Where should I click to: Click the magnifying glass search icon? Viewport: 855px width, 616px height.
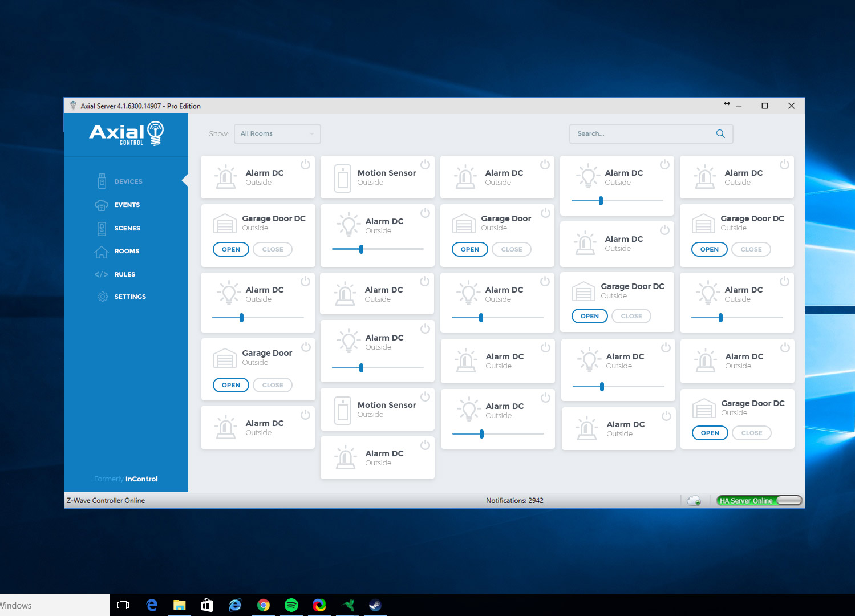(x=720, y=134)
